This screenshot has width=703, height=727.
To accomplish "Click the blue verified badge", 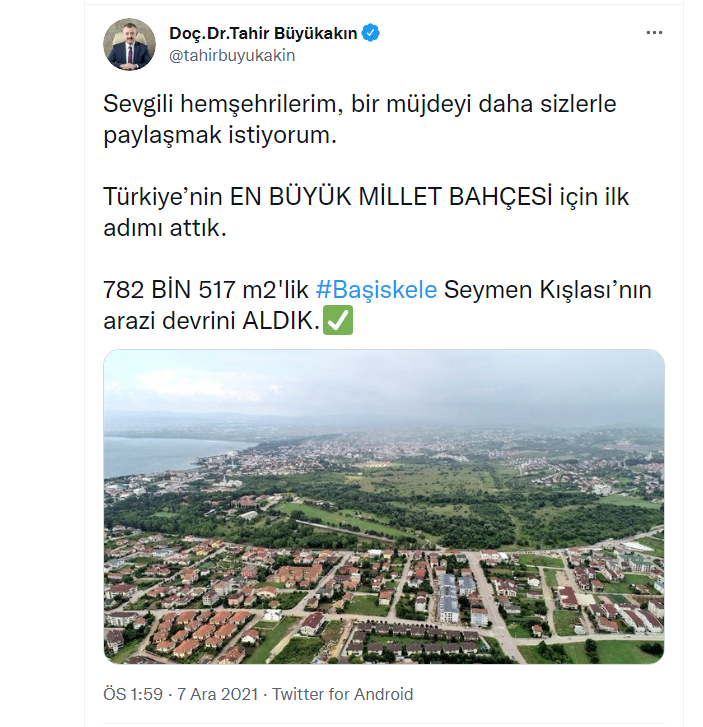I will coord(371,33).
